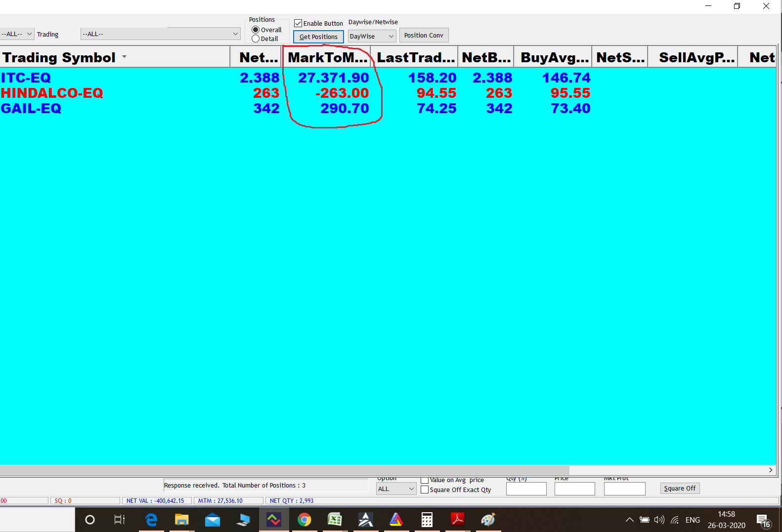Viewport: 782px width, 532px height.
Task: Select the Detail positions radio button
Action: coord(256,39)
